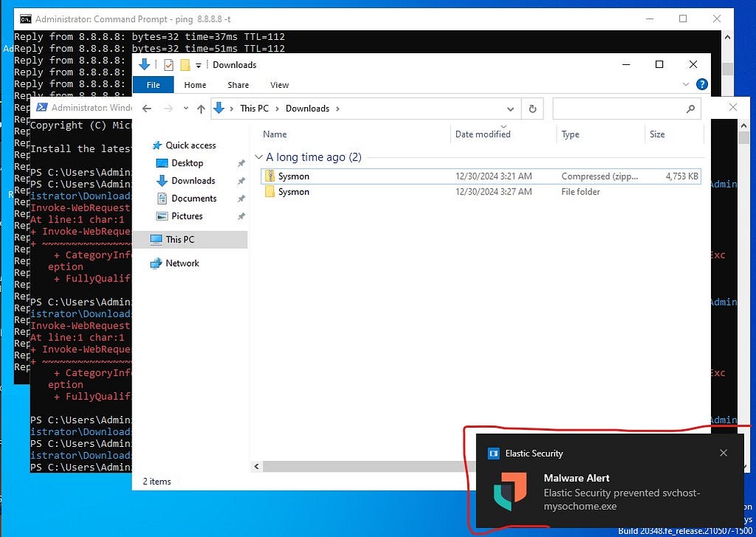Viewport: 756px width, 537px height.
Task: Go up one level with Up arrow
Action: (x=201, y=109)
